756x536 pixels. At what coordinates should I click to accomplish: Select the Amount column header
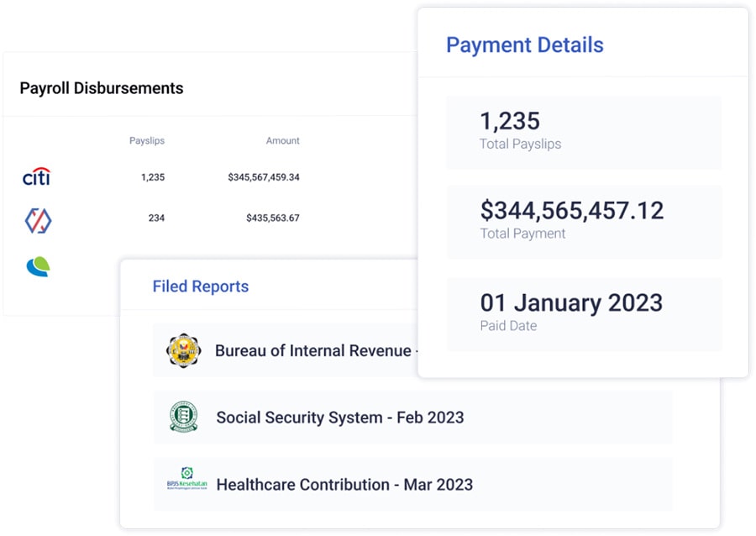point(283,141)
